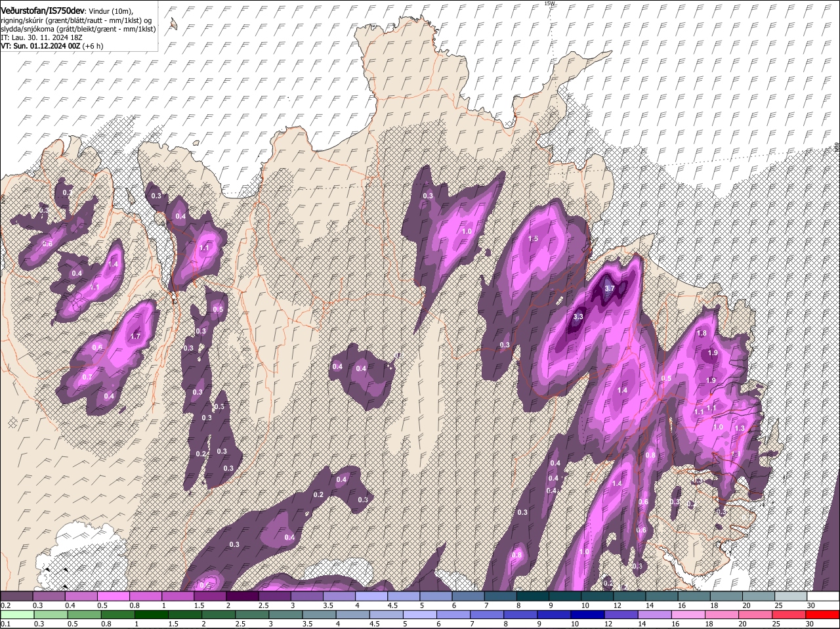The height and width of the screenshot is (629, 840).
Task: Pick the darkest purple 2–2.5 upper legend swatch
Action: [x=243, y=596]
